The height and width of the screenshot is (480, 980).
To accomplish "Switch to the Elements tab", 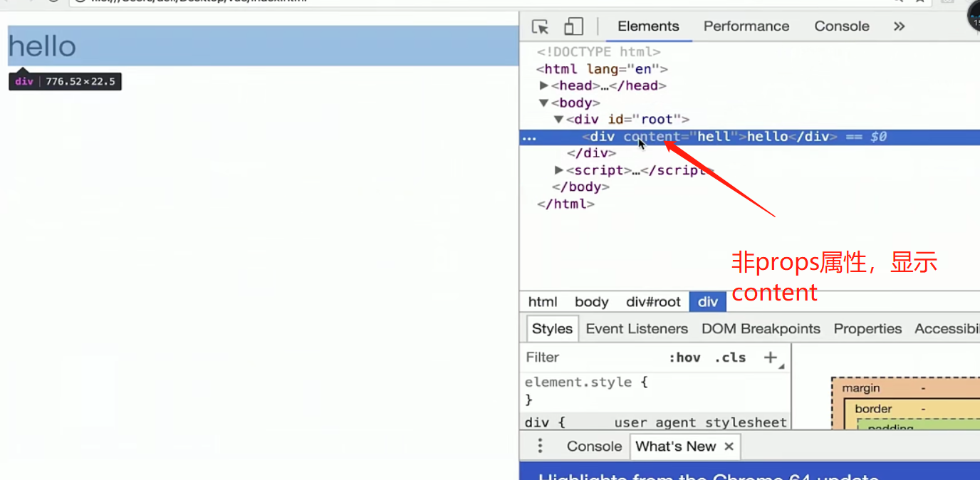I will 648,26.
